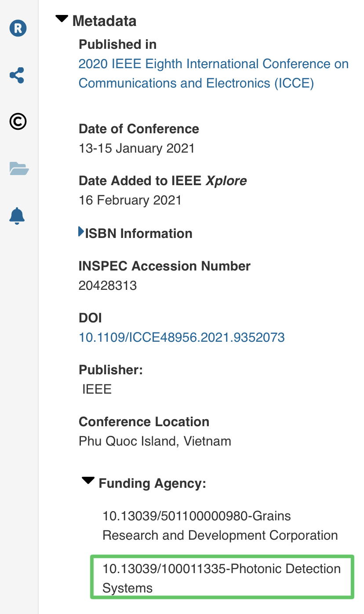Click the 16 February 2021 date text

[x=130, y=200]
